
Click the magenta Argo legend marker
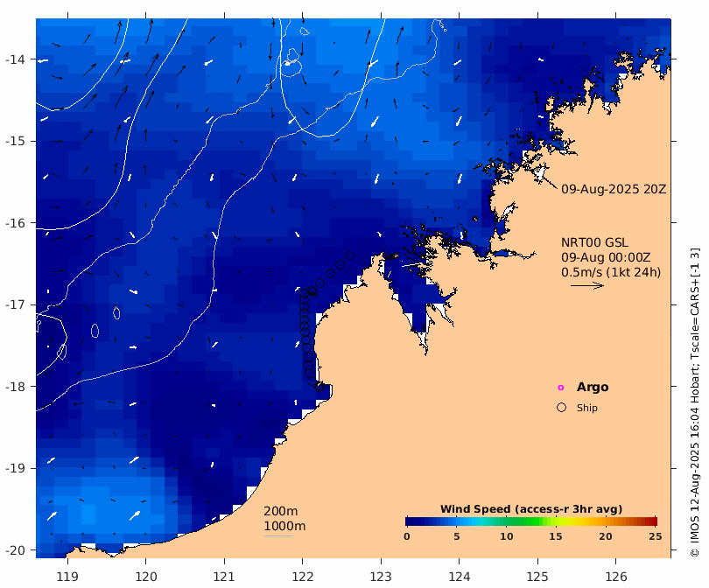(x=561, y=388)
